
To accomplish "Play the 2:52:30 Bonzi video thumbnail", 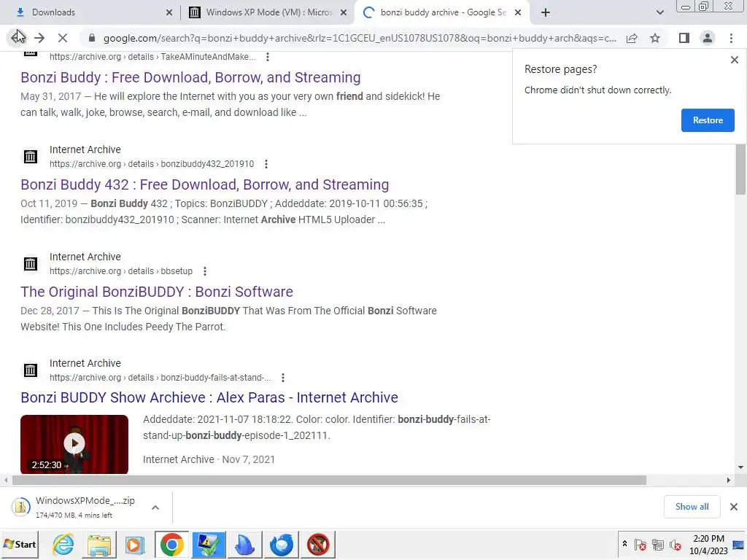I will pyautogui.click(x=74, y=444).
